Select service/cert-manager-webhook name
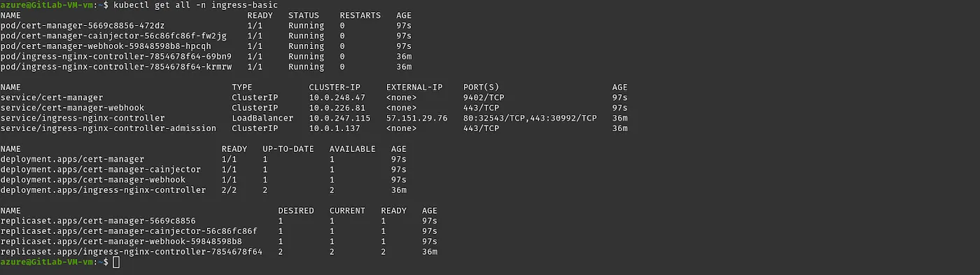Image resolution: width=980 pixels, height=275 pixels. (x=72, y=108)
